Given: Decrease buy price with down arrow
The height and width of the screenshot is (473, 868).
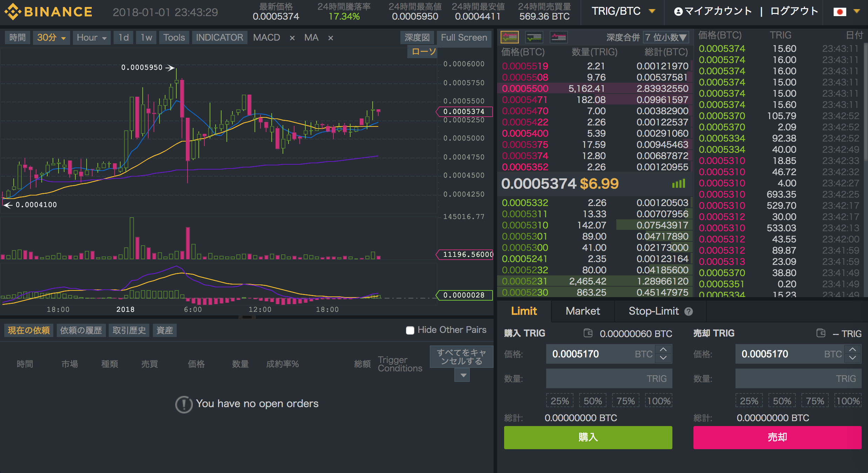Looking at the screenshot, I should [663, 358].
